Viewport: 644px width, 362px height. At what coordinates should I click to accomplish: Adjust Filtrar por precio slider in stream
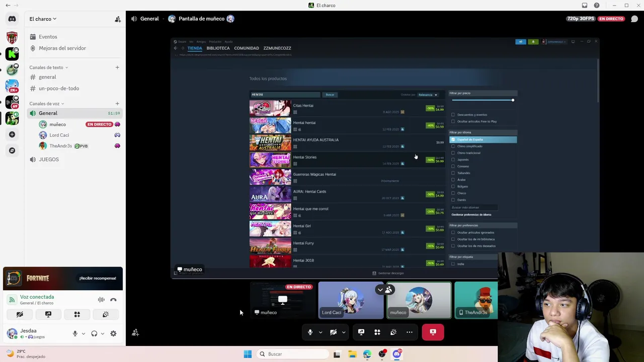[482, 100]
